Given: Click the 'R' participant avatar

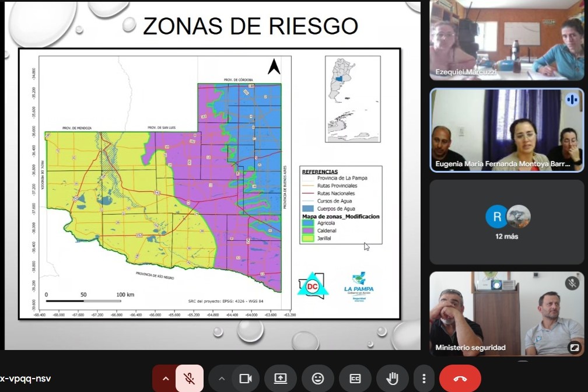Looking at the screenshot, I should [x=497, y=216].
